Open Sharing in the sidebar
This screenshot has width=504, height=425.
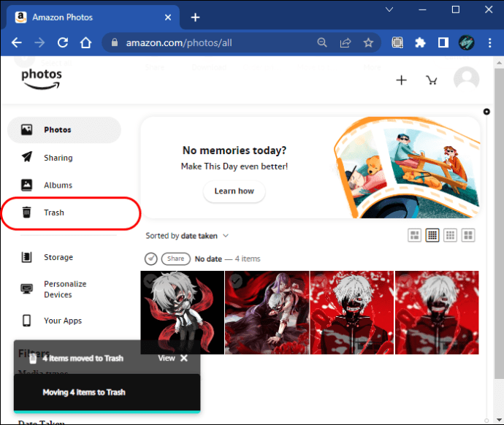tap(58, 158)
